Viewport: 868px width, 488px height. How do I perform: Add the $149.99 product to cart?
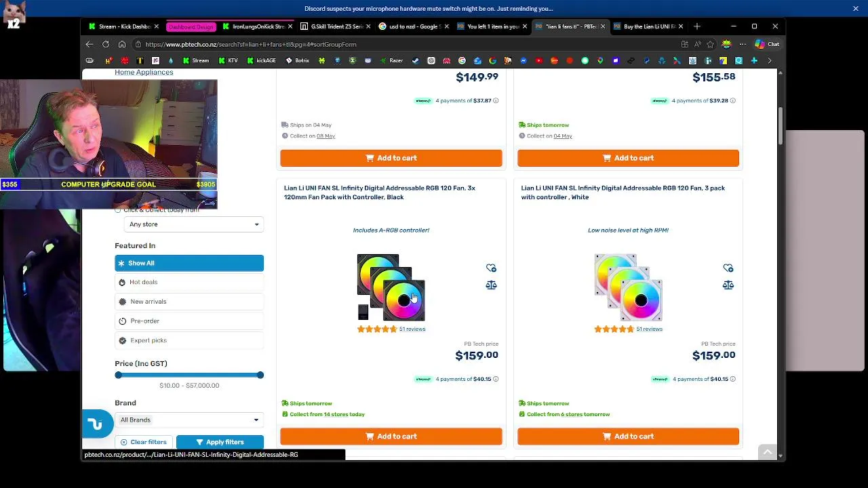391,158
